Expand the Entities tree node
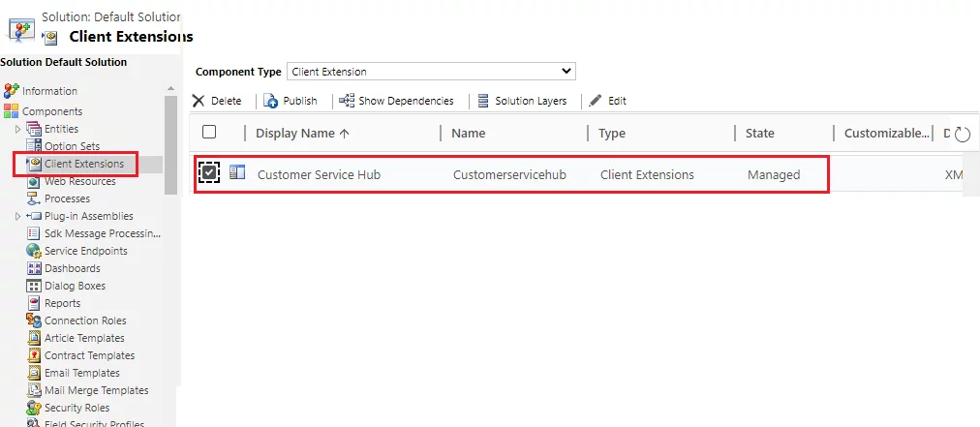 [17, 129]
